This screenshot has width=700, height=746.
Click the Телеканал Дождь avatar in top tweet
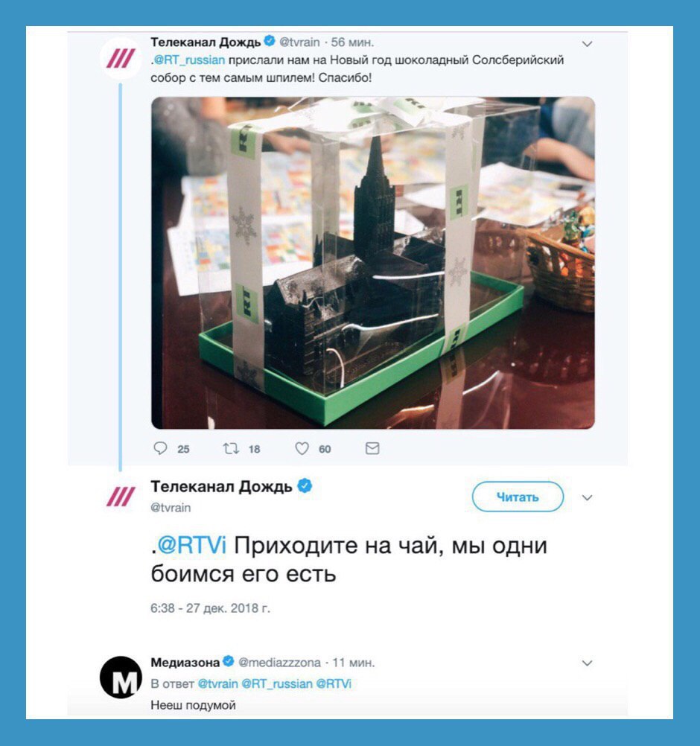121,59
